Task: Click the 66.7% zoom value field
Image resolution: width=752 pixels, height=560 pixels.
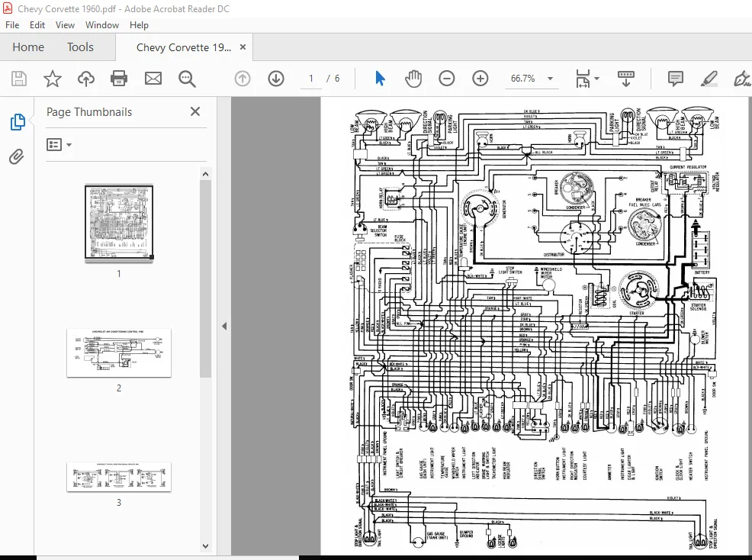Action: point(522,79)
